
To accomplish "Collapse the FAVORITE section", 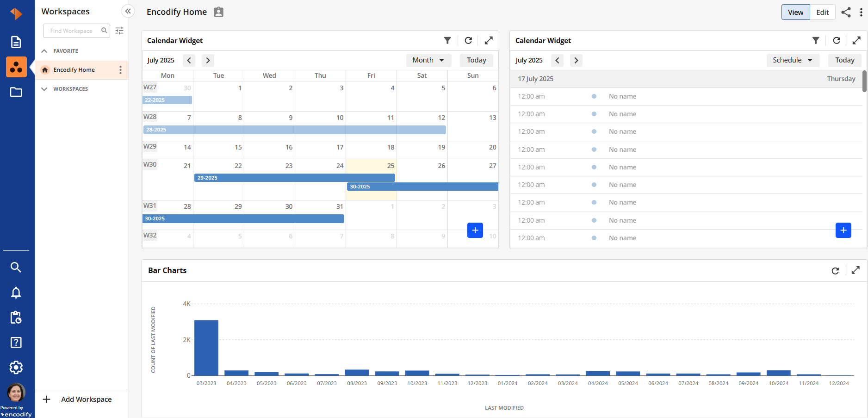I will pyautogui.click(x=44, y=51).
